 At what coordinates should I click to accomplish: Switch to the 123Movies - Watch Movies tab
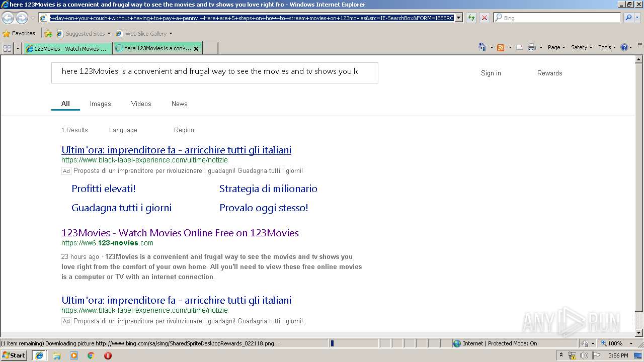[x=67, y=49]
